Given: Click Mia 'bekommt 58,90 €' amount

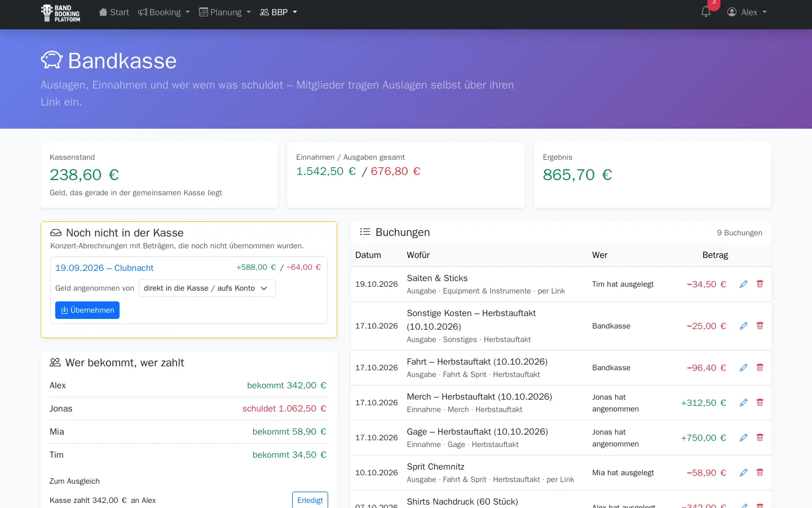Looking at the screenshot, I should (x=289, y=432).
